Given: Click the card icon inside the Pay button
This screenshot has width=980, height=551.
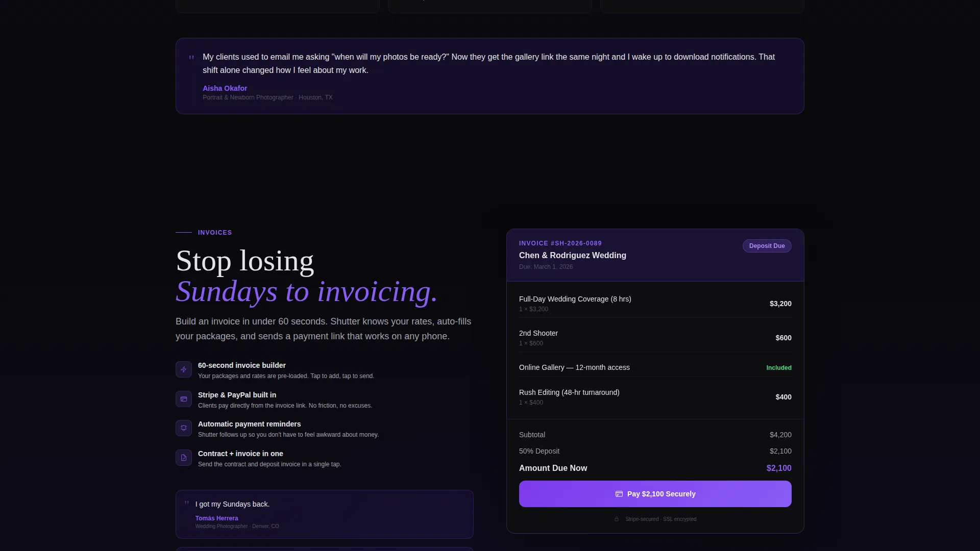Looking at the screenshot, I should (619, 494).
